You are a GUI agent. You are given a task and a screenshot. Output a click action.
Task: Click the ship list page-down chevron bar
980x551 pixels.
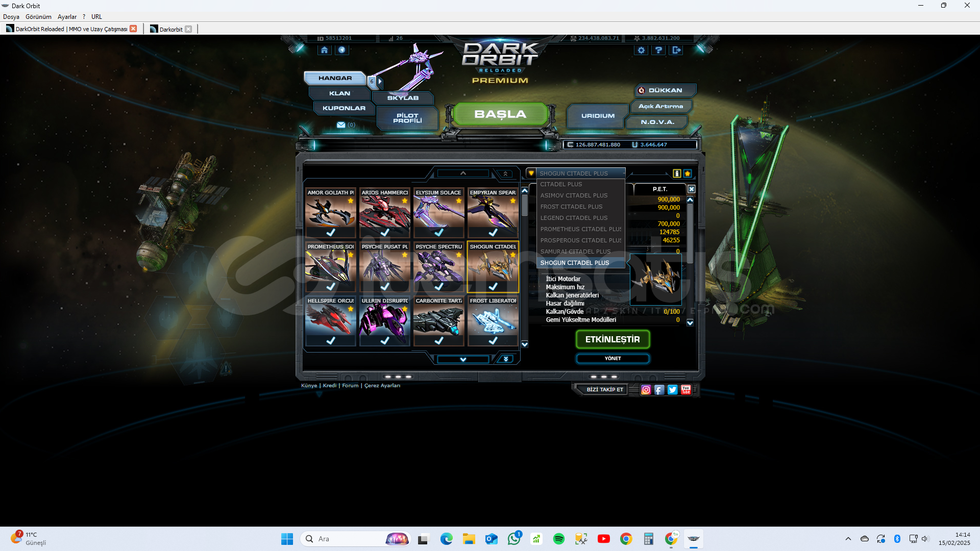click(463, 360)
